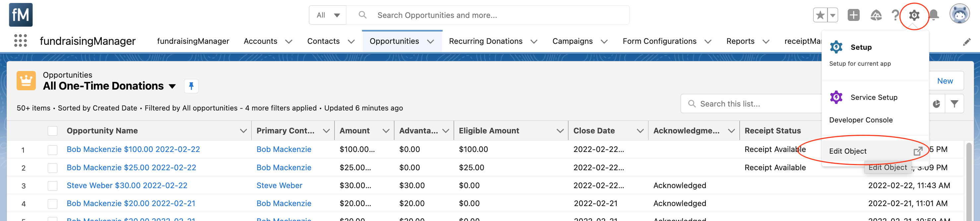The width and height of the screenshot is (980, 221).
Task: Switch to the Contacts tab
Action: pos(323,41)
